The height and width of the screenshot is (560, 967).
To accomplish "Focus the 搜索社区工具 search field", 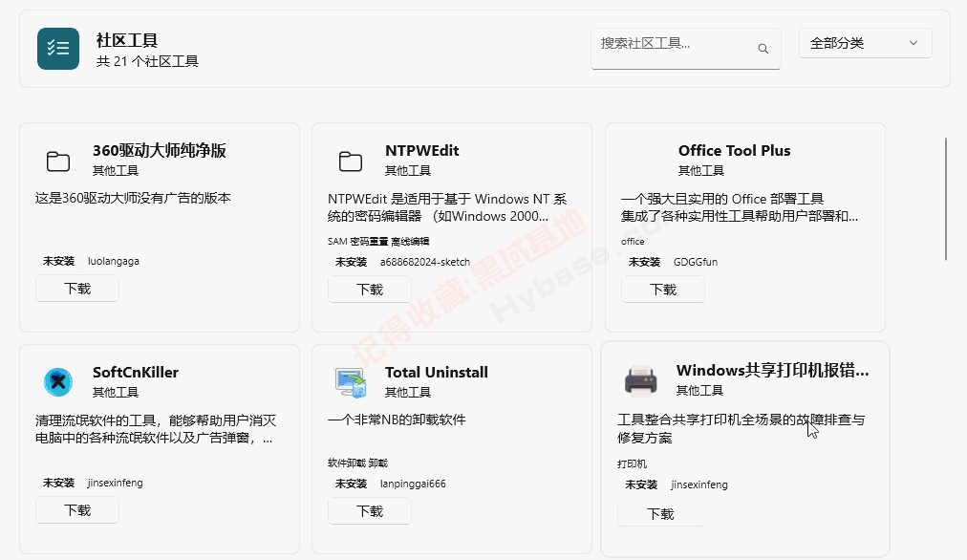I will [686, 48].
